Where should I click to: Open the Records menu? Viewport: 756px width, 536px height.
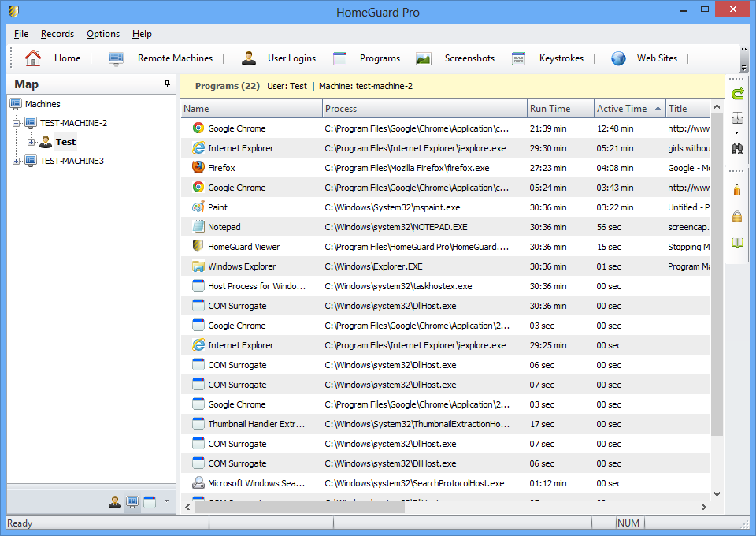click(57, 34)
